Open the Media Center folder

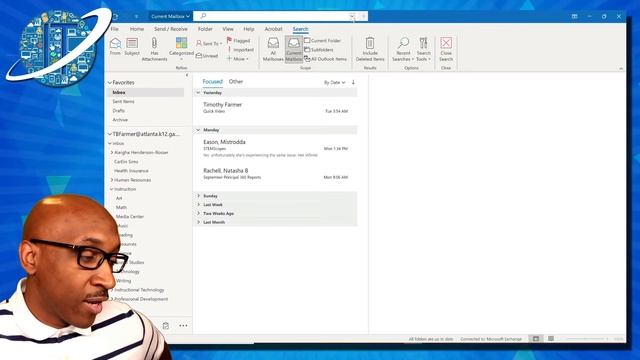[130, 217]
